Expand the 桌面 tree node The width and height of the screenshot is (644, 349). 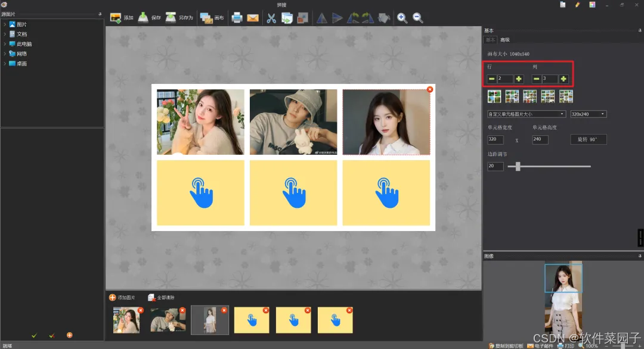coord(5,64)
